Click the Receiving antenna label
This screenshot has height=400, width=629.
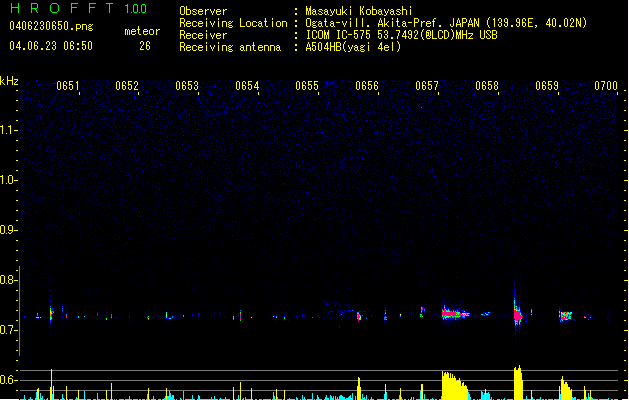coord(230,47)
